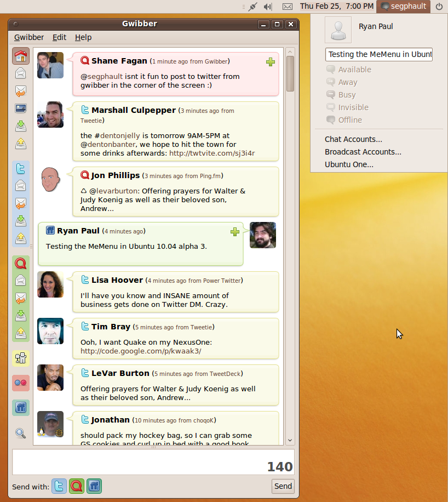This screenshot has width=448, height=502.
Task: Open the Help menu
Action: pos(83,37)
